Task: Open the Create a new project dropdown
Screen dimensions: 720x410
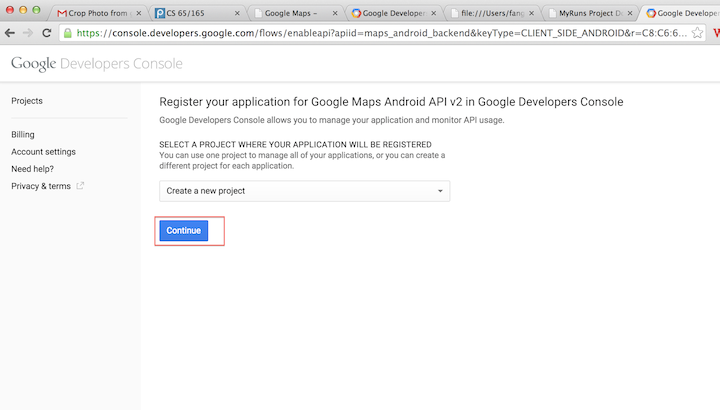Action: click(304, 191)
